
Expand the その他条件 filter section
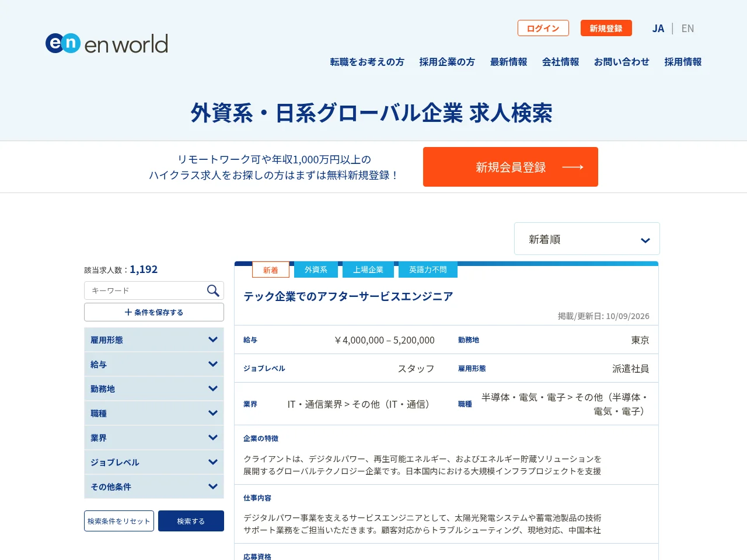pos(154,487)
